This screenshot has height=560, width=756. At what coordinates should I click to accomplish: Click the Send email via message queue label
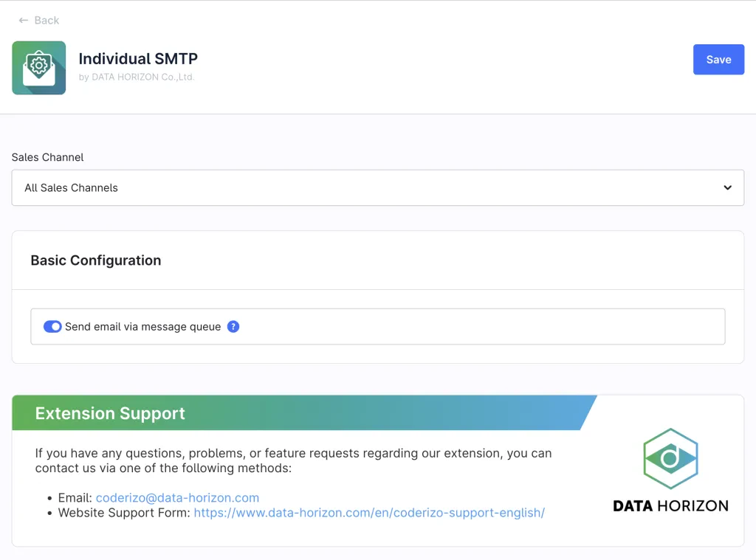pyautogui.click(x=143, y=327)
